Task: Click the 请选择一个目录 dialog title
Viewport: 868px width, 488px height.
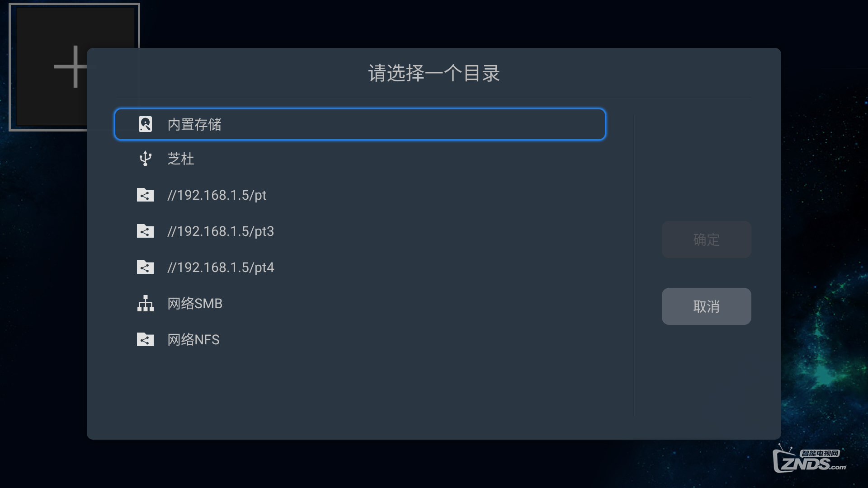Action: click(x=434, y=73)
